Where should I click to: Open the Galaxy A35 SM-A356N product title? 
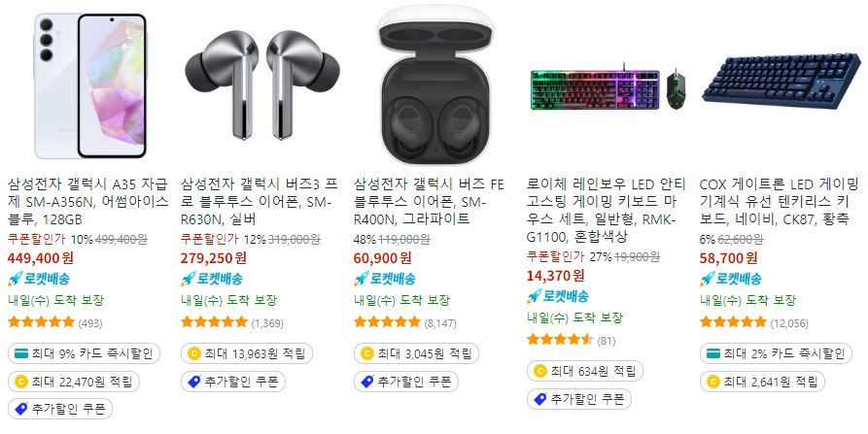88,201
